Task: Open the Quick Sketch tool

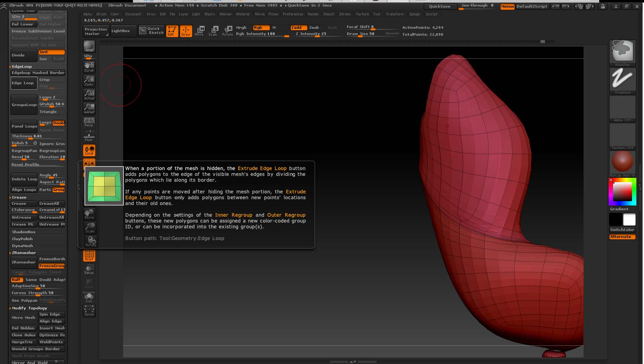Action: [x=152, y=31]
